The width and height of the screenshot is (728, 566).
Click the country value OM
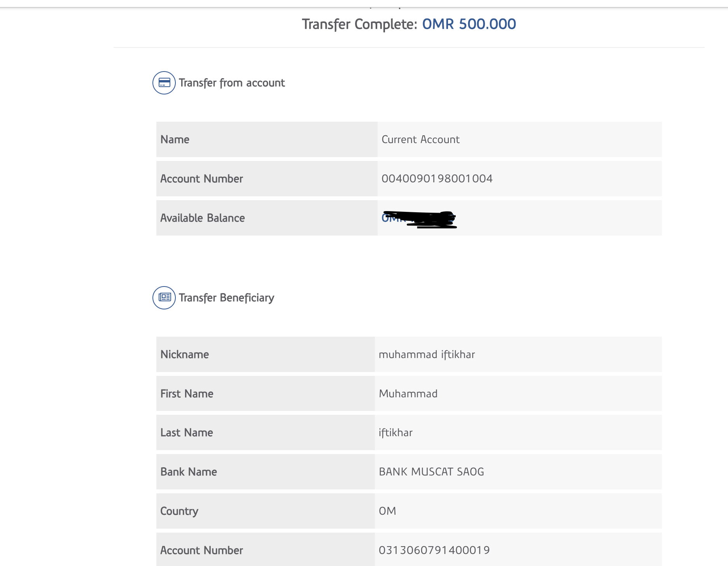(x=387, y=511)
